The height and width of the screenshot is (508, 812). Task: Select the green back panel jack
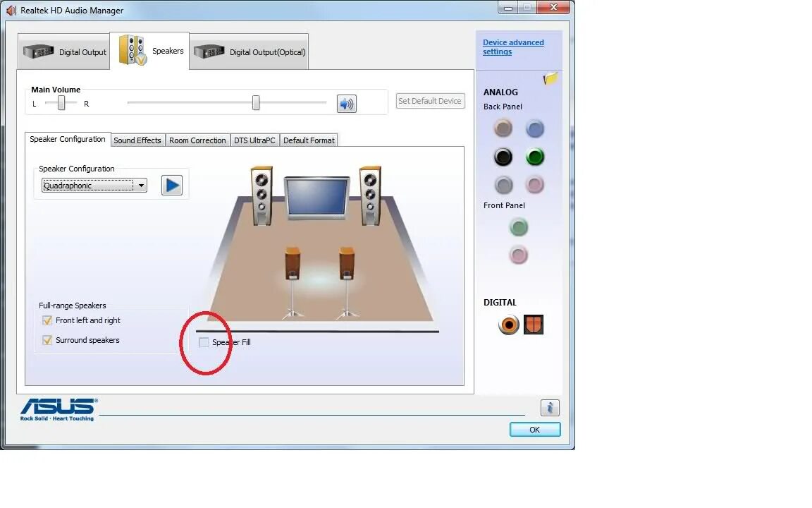click(x=535, y=157)
